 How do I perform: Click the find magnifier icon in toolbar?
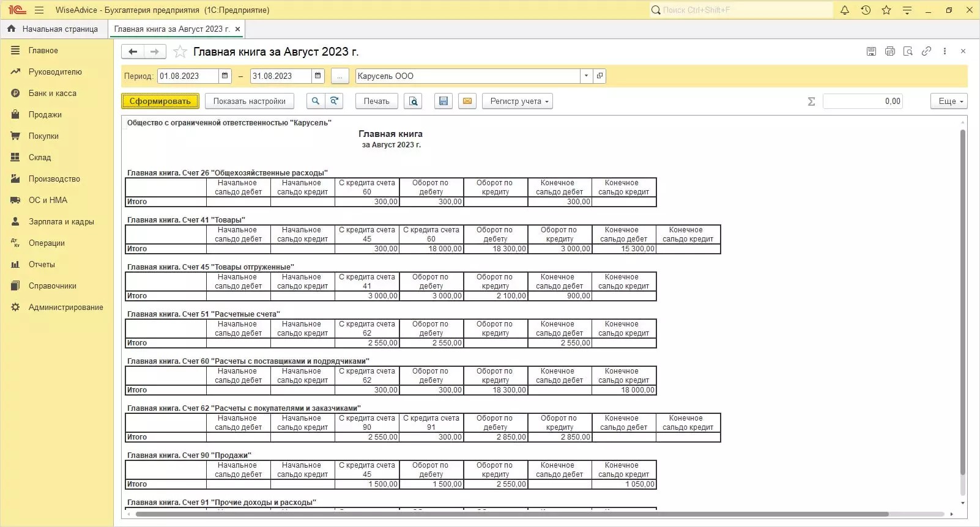pyautogui.click(x=315, y=101)
